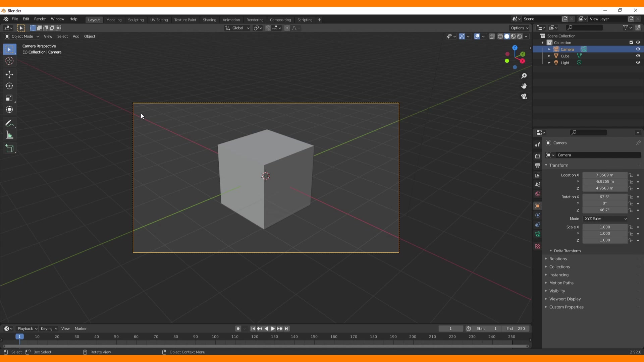Open the viewport Options button
644x362 pixels.
(519, 28)
